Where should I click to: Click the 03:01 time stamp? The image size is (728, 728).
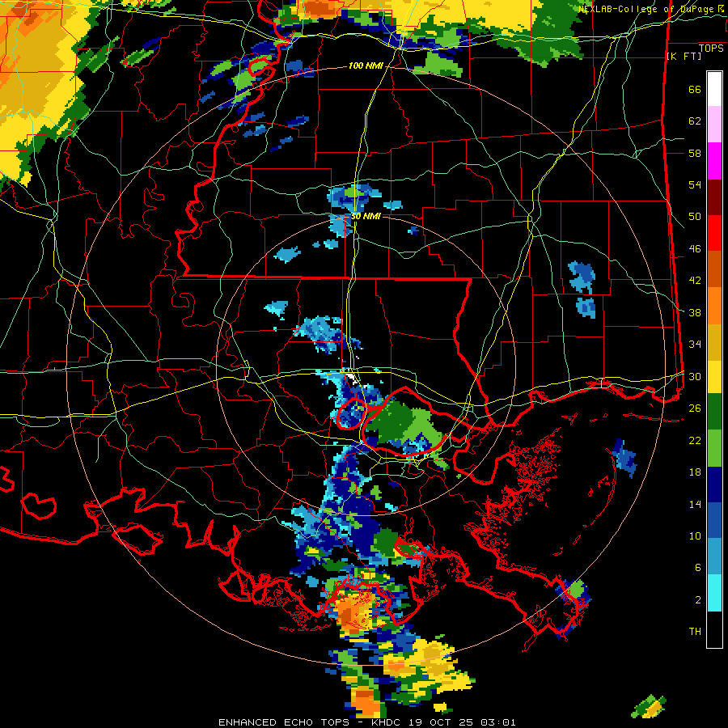point(498,722)
